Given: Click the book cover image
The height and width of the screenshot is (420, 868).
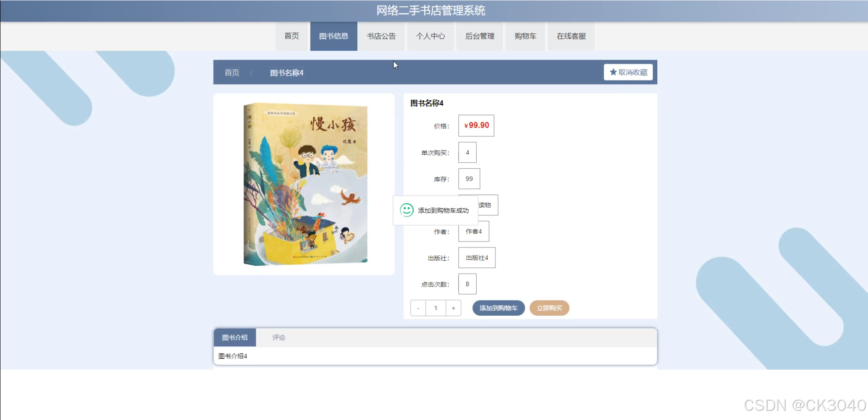Looking at the screenshot, I should coord(305,184).
